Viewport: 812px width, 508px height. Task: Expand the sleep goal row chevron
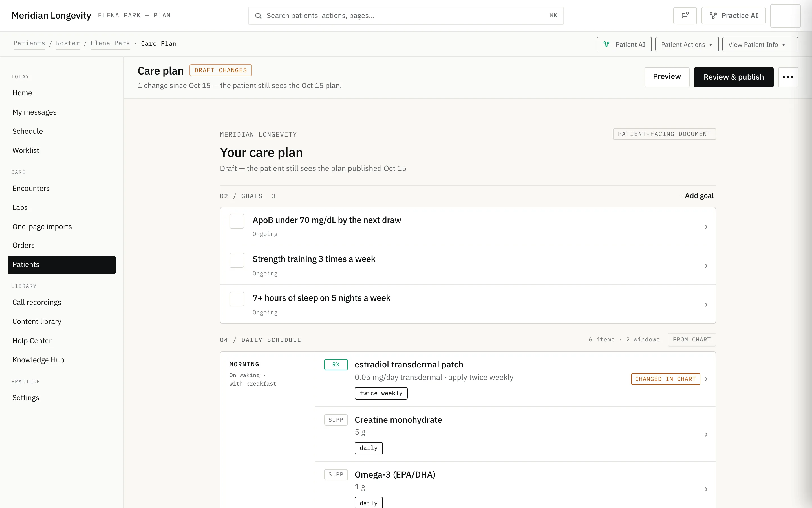point(706,305)
